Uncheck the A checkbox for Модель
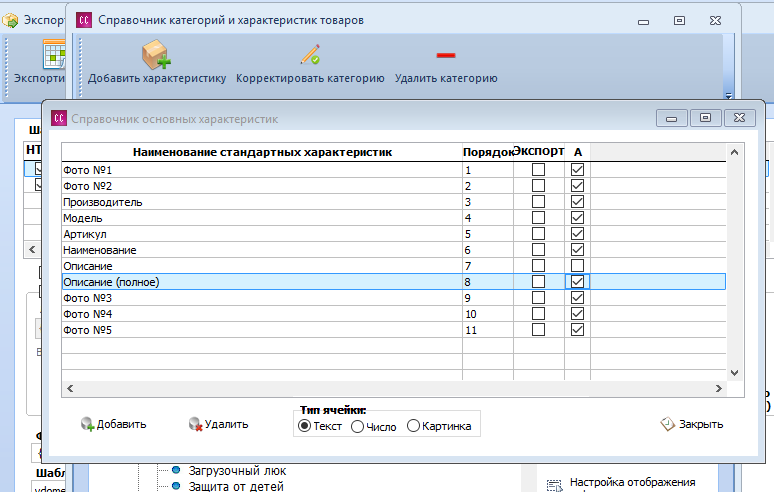 coord(577,218)
